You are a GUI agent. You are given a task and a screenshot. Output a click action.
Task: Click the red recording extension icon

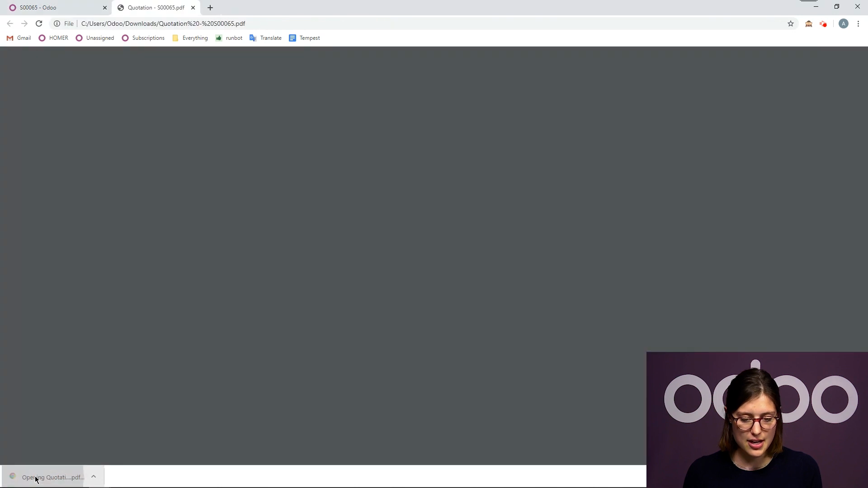[x=823, y=23]
